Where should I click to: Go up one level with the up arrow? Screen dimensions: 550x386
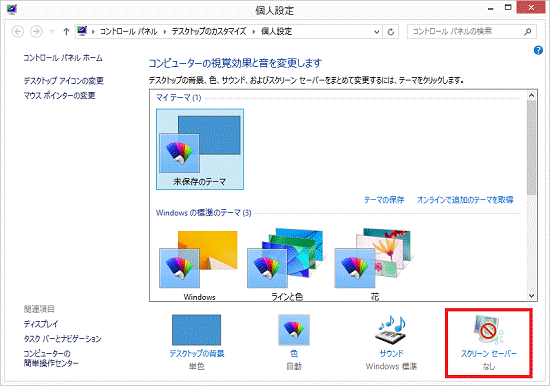(x=66, y=32)
